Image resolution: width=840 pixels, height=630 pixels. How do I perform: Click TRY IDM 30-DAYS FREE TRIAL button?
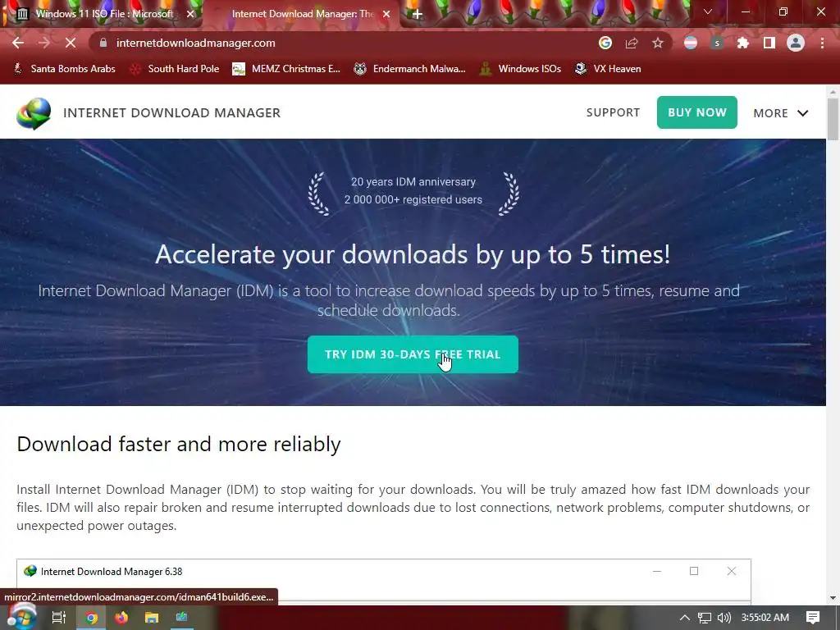click(x=413, y=354)
